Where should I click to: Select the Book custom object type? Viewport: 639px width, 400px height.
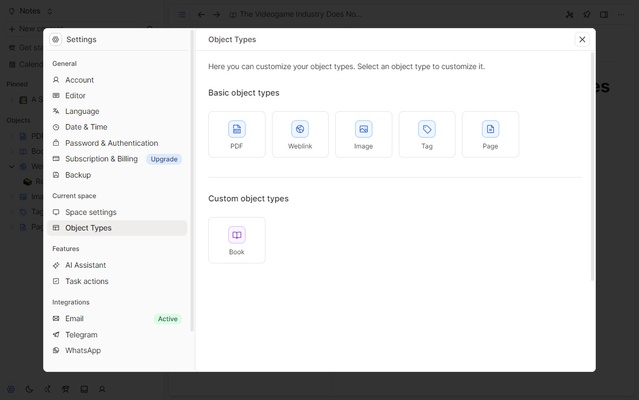(237, 240)
